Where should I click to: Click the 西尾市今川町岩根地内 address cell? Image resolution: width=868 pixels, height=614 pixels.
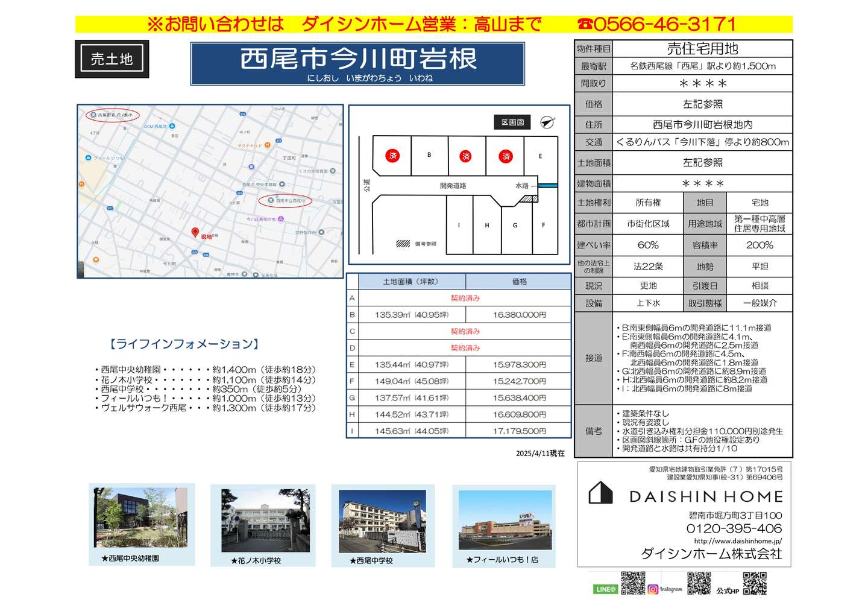[x=702, y=125]
